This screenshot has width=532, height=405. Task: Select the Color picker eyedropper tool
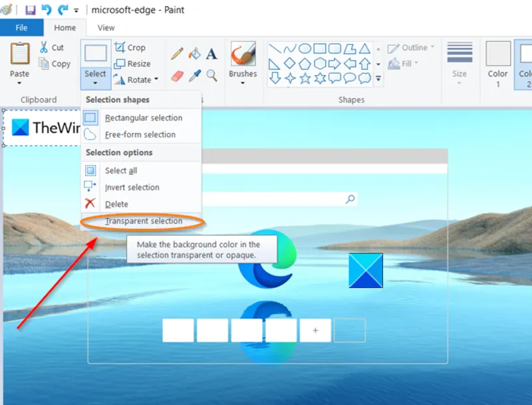point(195,76)
